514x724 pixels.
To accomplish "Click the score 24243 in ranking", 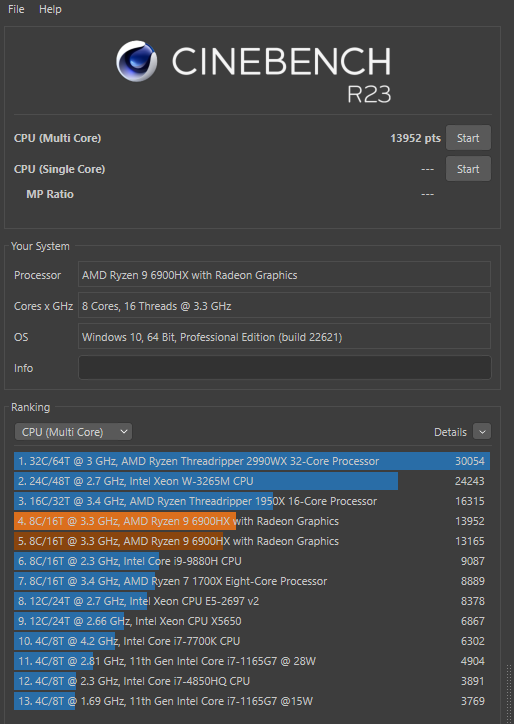I will (470, 481).
